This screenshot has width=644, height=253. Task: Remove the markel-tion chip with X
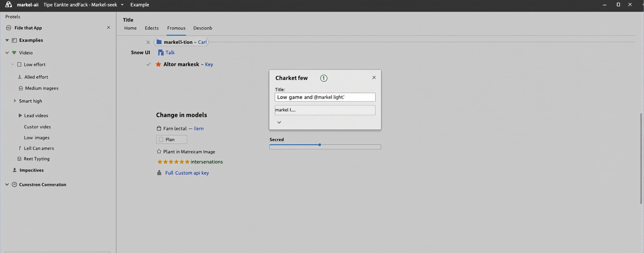[148, 42]
